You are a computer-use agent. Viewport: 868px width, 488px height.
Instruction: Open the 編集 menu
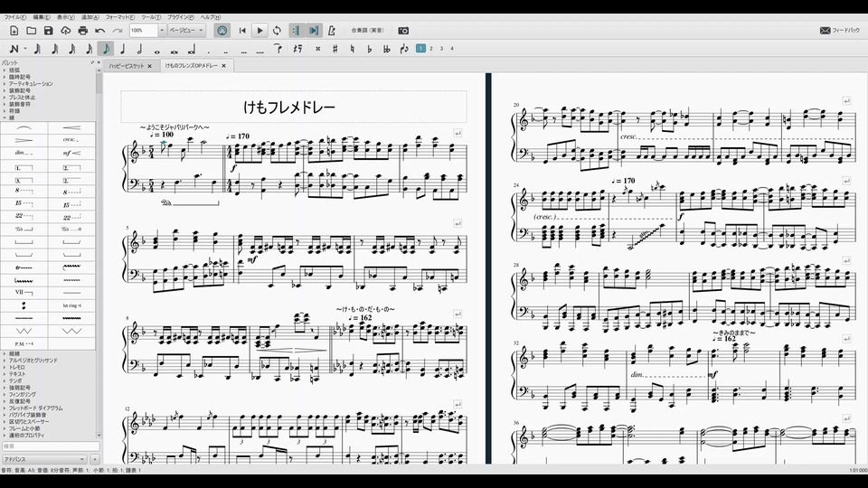(x=41, y=17)
